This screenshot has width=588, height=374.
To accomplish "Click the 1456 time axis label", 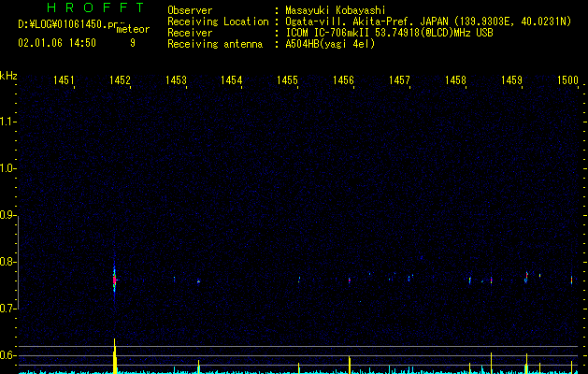I will pos(343,79).
